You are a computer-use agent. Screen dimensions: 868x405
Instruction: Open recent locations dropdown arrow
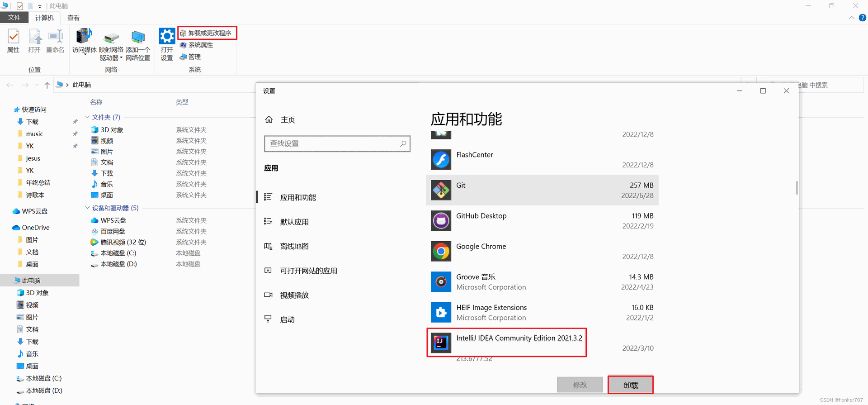[37, 85]
